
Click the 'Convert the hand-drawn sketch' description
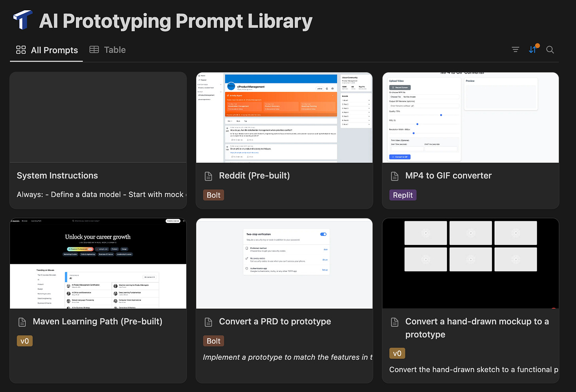point(474,369)
